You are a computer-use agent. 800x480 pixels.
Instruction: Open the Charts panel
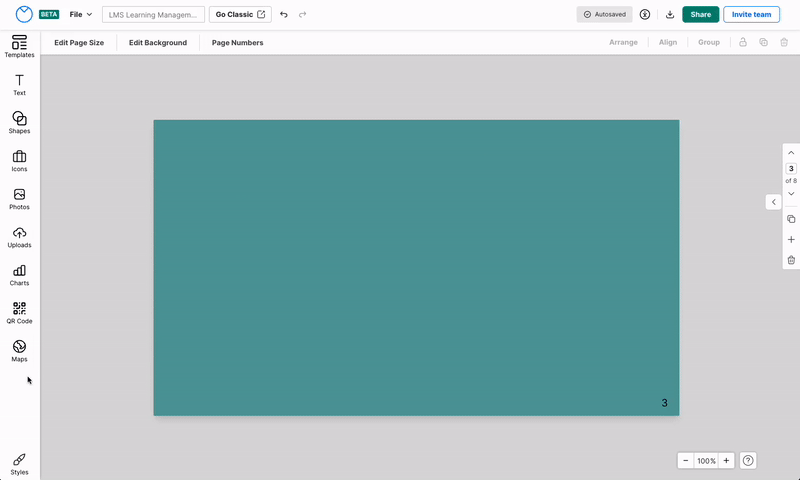[19, 274]
